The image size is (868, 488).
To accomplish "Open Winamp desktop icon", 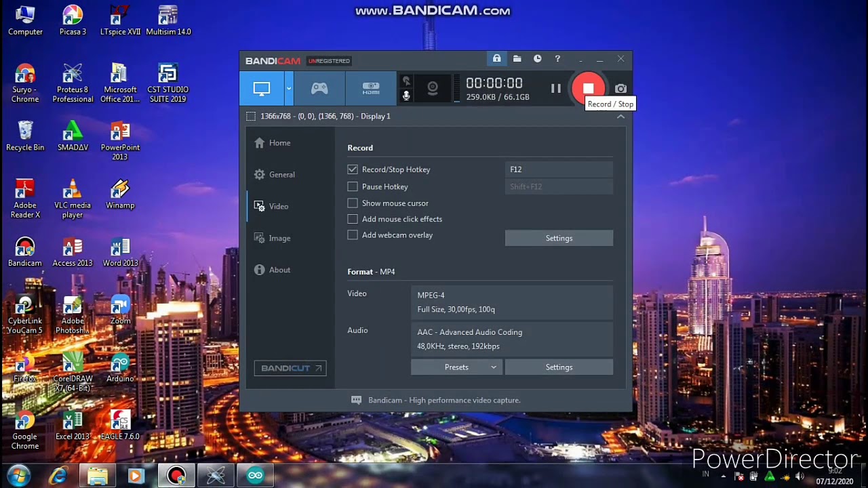I will (x=120, y=194).
